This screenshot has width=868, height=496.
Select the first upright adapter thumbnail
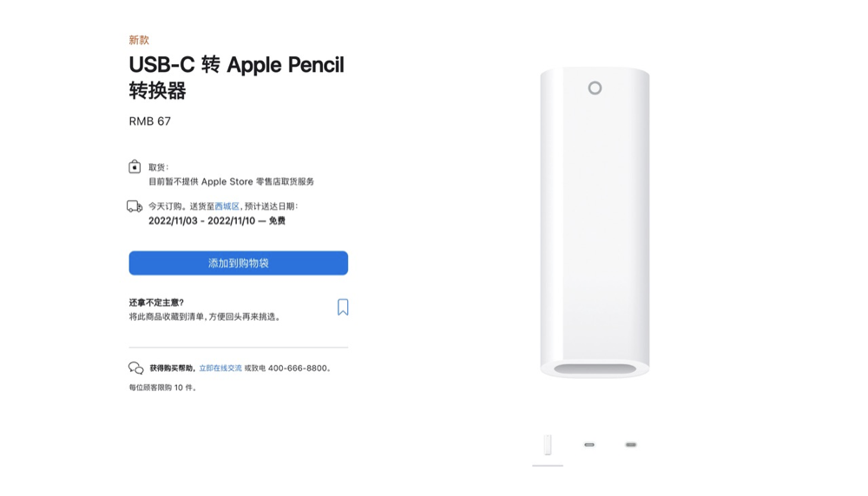[x=548, y=445]
